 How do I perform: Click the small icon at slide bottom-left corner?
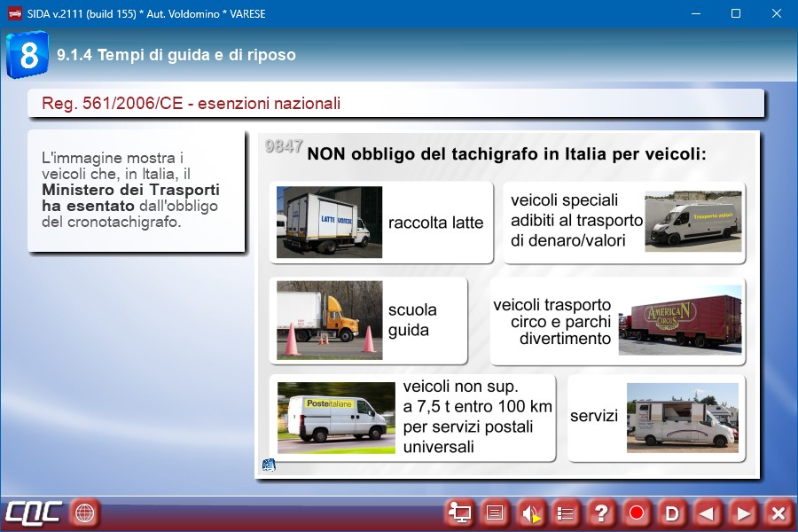[269, 465]
